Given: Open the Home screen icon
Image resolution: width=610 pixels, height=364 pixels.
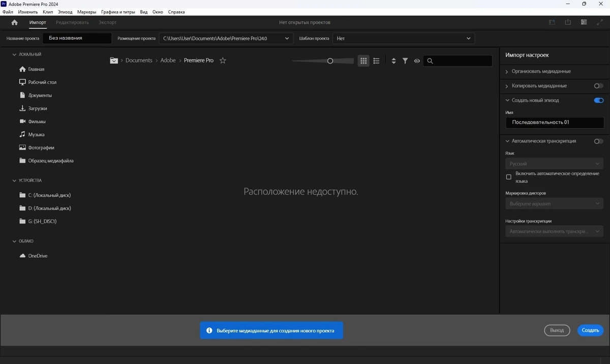Looking at the screenshot, I should pyautogui.click(x=14, y=22).
